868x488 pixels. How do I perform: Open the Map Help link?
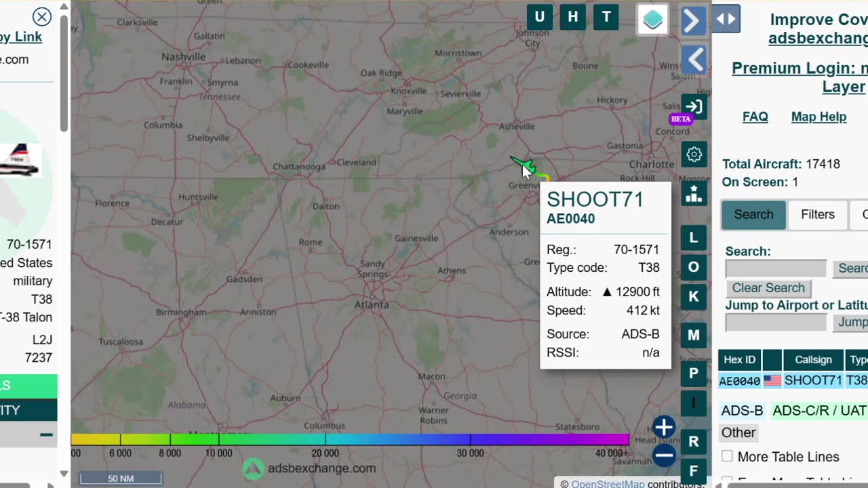[x=818, y=117]
